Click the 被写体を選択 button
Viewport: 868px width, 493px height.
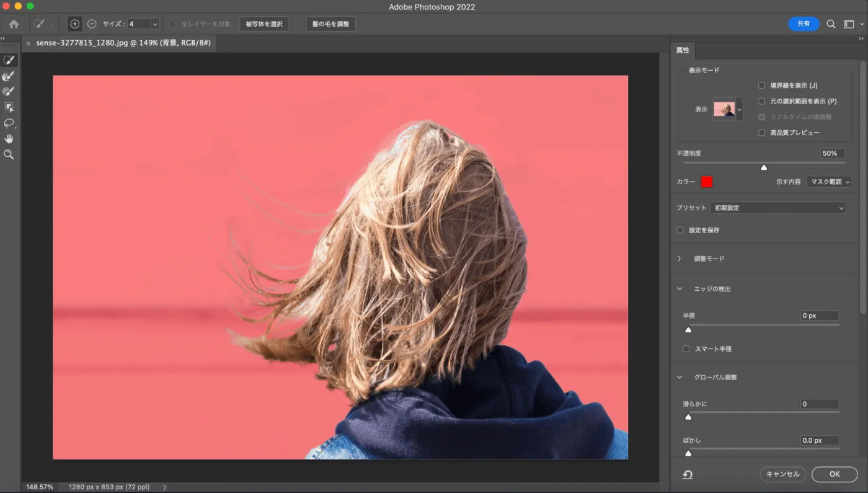click(264, 24)
